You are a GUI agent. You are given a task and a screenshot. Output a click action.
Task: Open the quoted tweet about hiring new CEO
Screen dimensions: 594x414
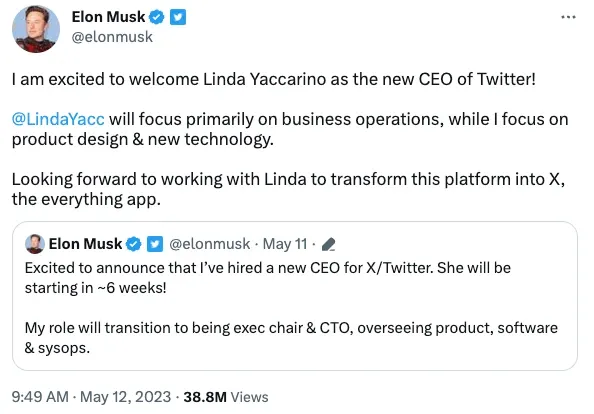tap(295, 296)
